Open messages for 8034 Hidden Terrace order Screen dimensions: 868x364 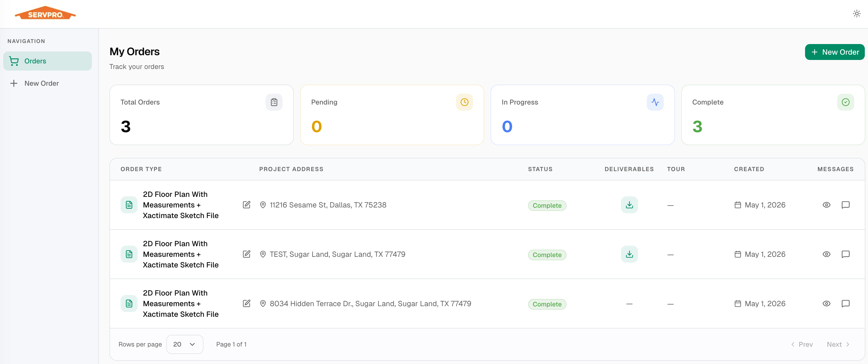845,304
